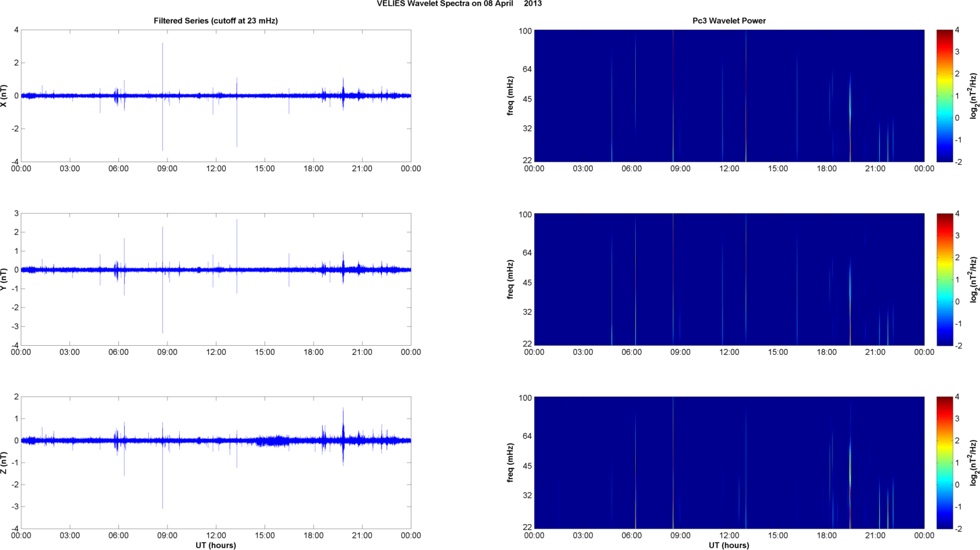Click '32' frequency tick on top spectrogram
The height and width of the screenshot is (550, 980).
point(527,129)
